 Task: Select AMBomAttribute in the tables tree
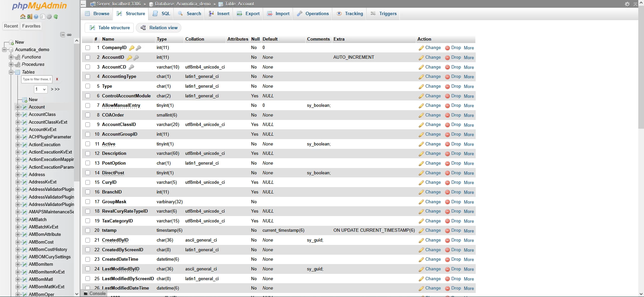click(x=45, y=235)
